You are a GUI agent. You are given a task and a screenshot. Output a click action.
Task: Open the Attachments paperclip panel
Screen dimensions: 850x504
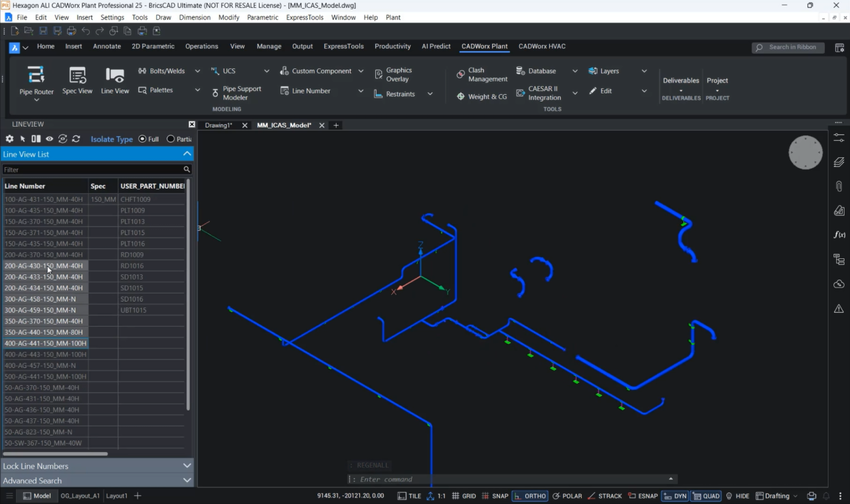point(839,187)
